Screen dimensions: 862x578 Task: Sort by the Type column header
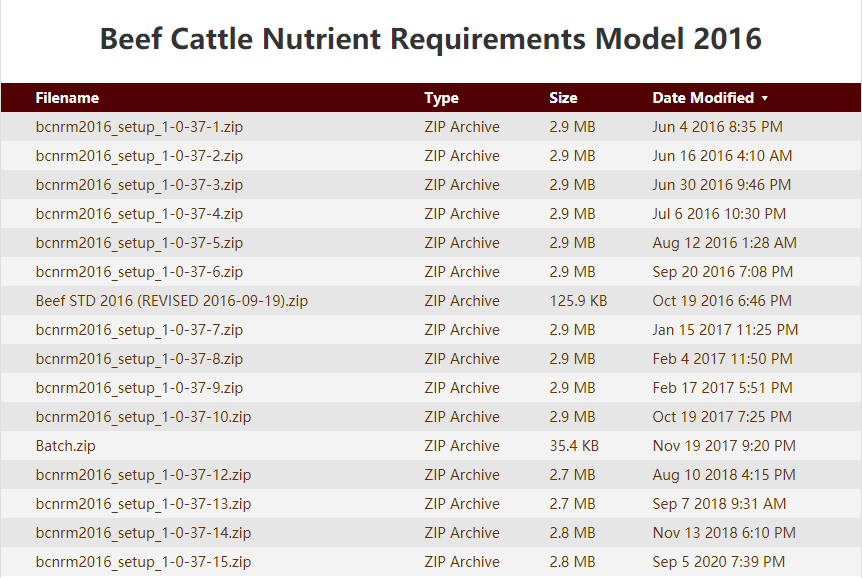coord(441,98)
